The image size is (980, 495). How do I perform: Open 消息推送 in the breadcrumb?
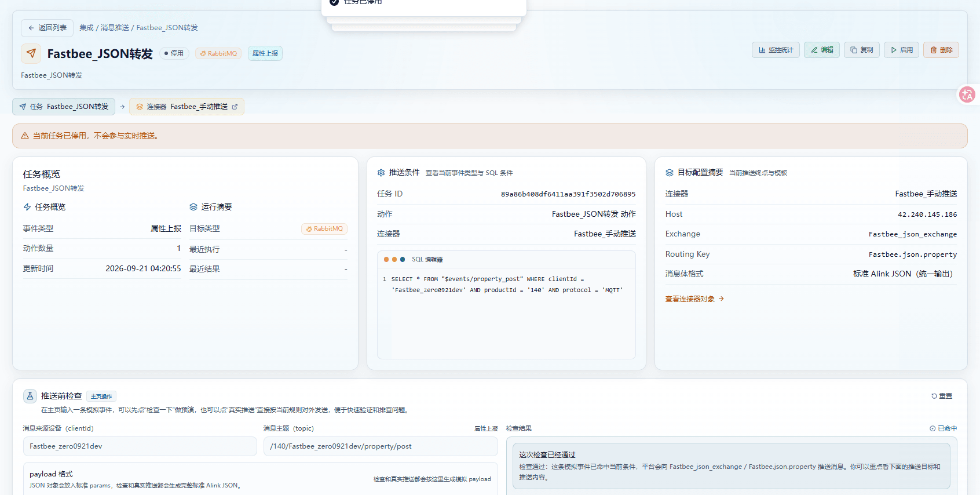click(115, 28)
